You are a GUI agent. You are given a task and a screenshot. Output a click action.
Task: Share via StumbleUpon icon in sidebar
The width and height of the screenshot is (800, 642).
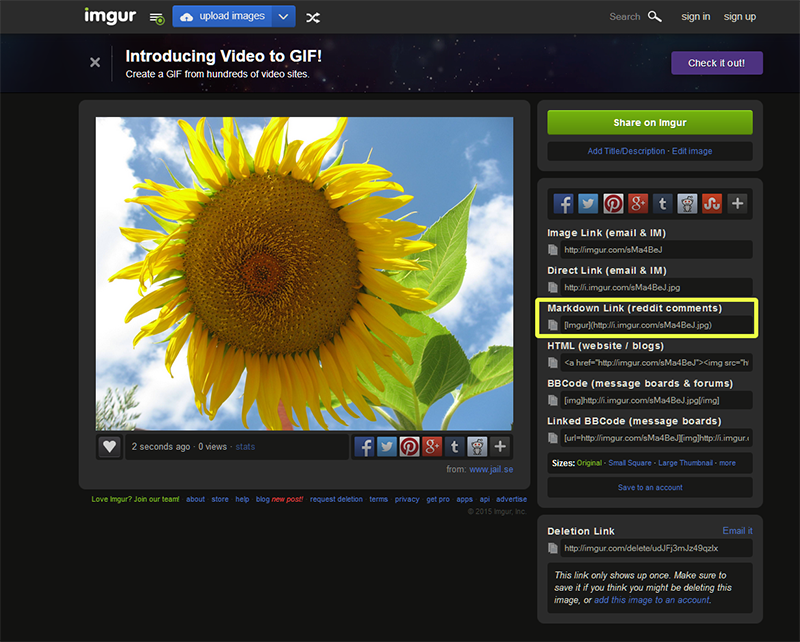pyautogui.click(x=712, y=204)
